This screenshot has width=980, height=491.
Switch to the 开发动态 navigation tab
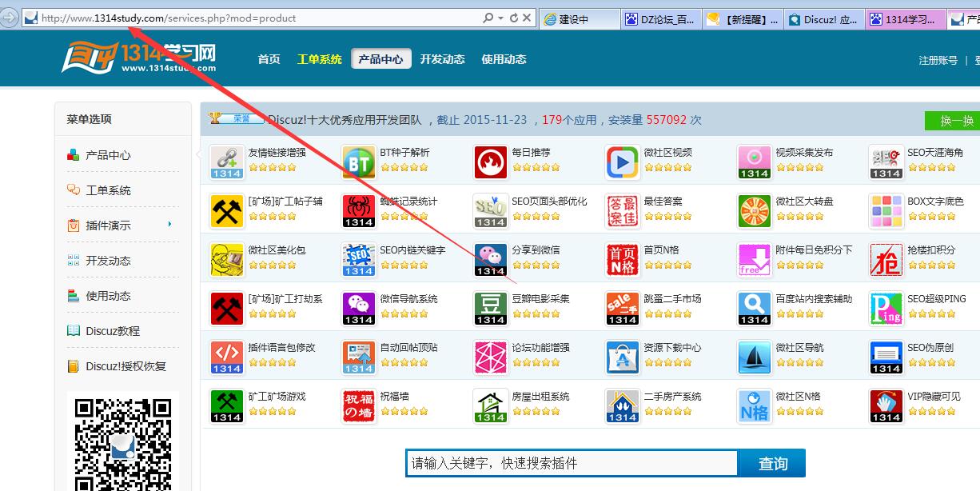click(442, 58)
